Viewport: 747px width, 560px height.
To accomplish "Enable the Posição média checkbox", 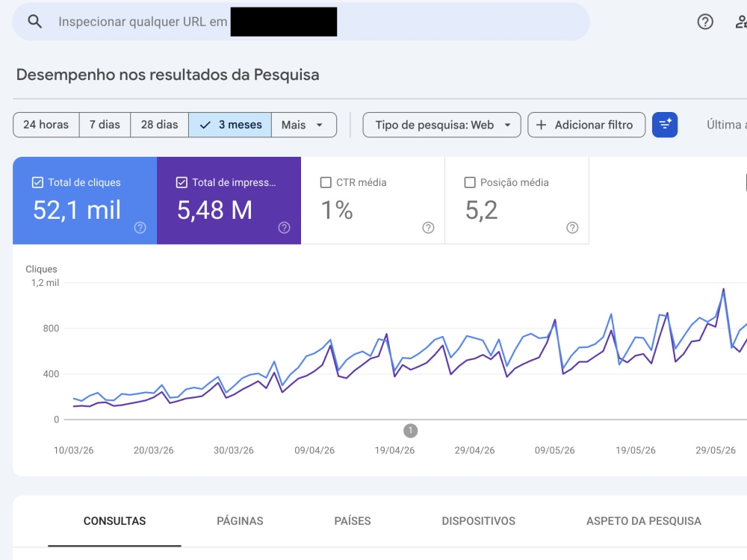I will pyautogui.click(x=470, y=182).
